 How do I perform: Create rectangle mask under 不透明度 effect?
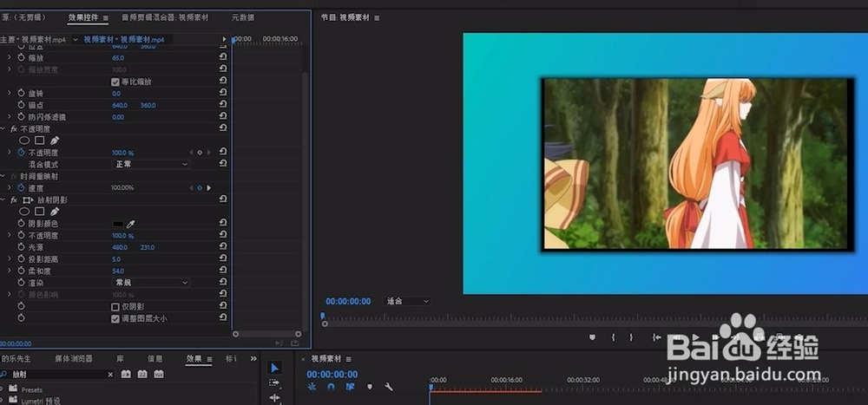[39, 140]
